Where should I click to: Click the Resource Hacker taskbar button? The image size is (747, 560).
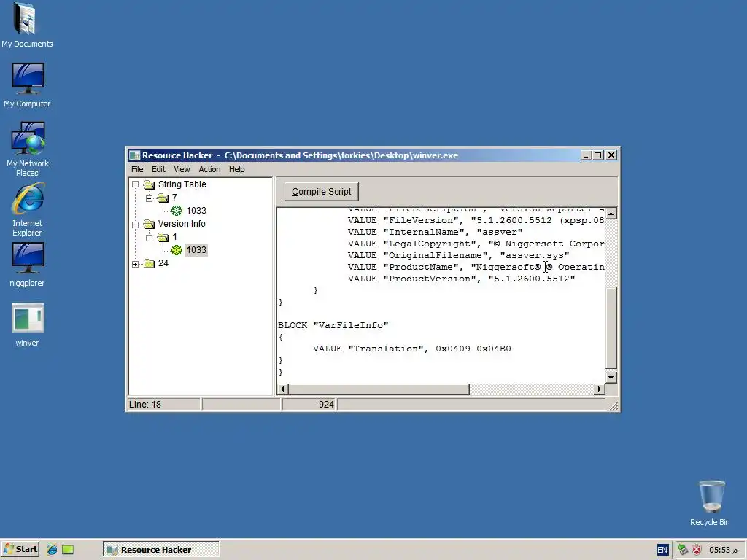(161, 550)
